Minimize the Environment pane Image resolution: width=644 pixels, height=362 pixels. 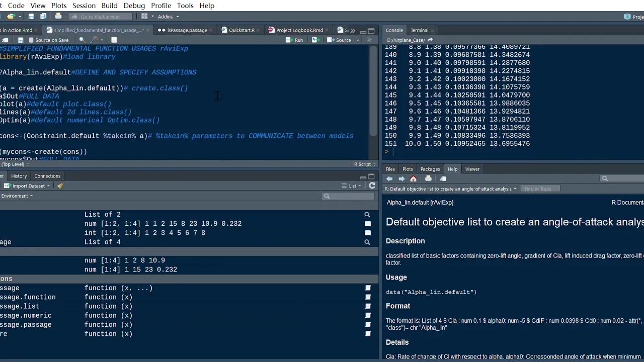point(363,176)
